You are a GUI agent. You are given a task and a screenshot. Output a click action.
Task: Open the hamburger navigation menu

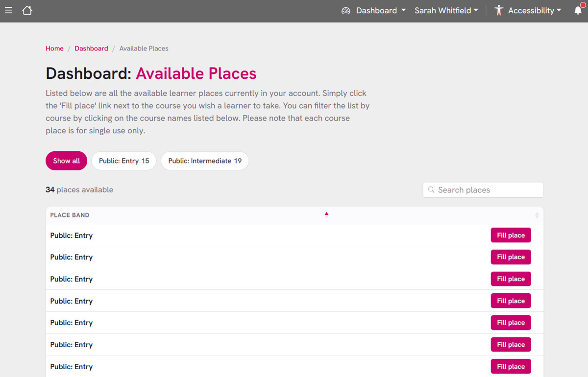click(x=8, y=10)
